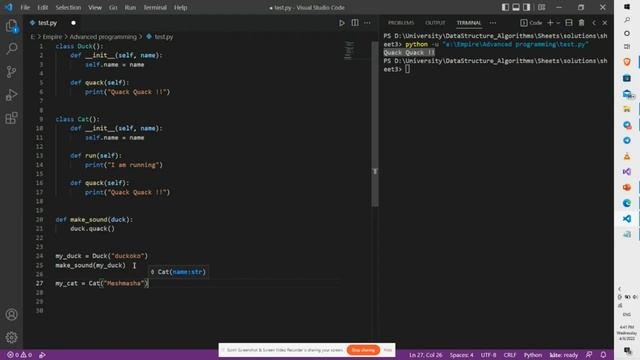This screenshot has height=360, width=640.
Task: Open PowerPoint from the taskbar
Action: pyautogui.click(x=627, y=187)
